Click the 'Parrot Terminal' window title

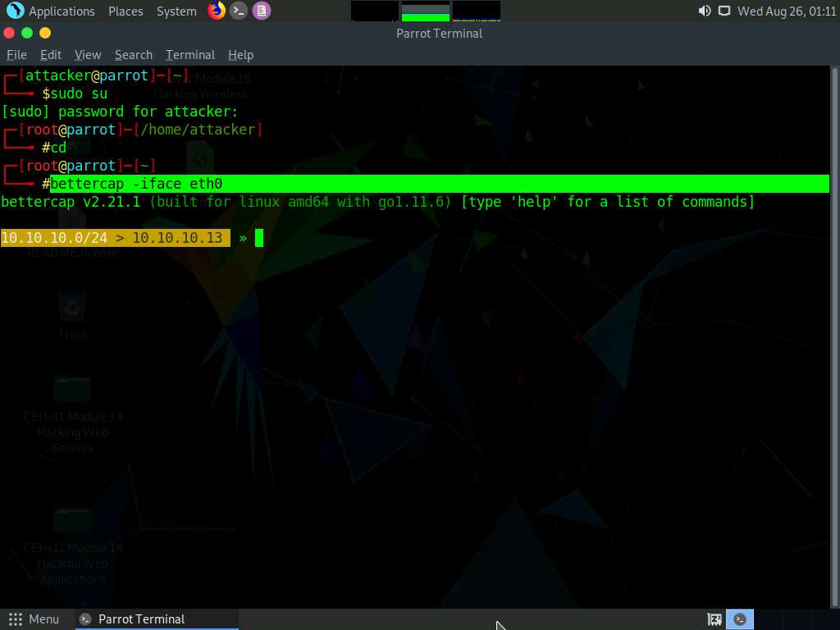point(440,33)
